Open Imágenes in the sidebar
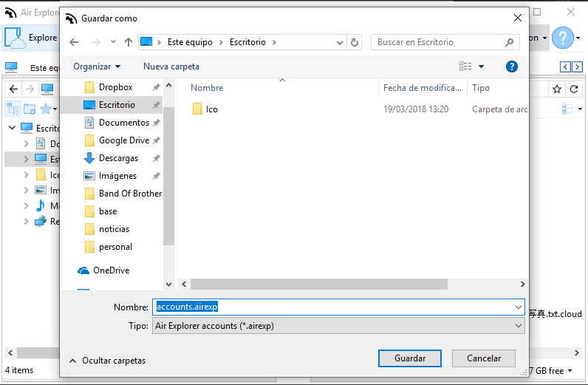The image size is (588, 385). pos(117,176)
